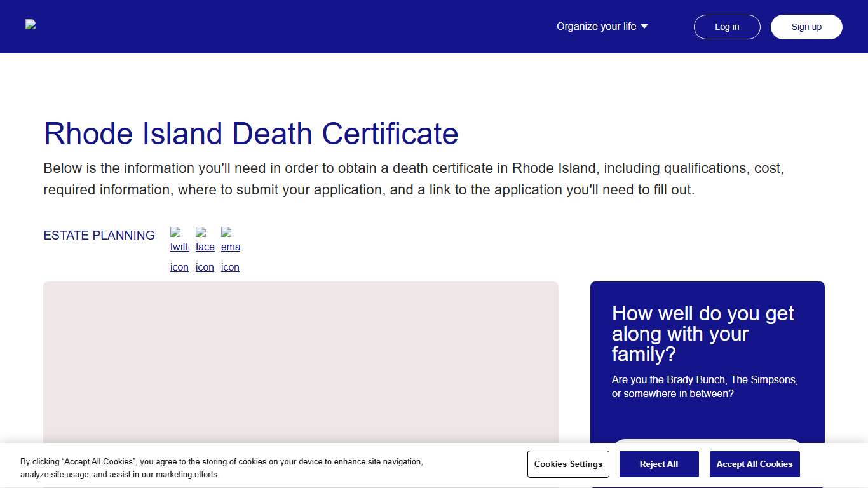The image size is (868, 488).
Task: Expand the dropdown arrow beside Organize your life
Action: click(644, 26)
